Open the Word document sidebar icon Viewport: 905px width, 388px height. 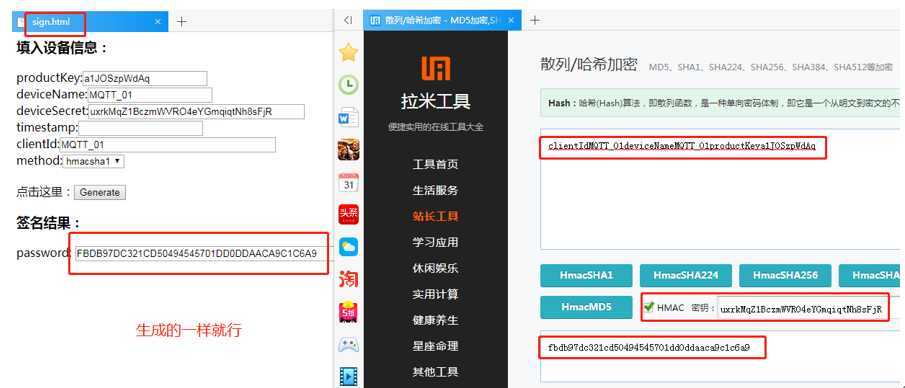(x=348, y=118)
